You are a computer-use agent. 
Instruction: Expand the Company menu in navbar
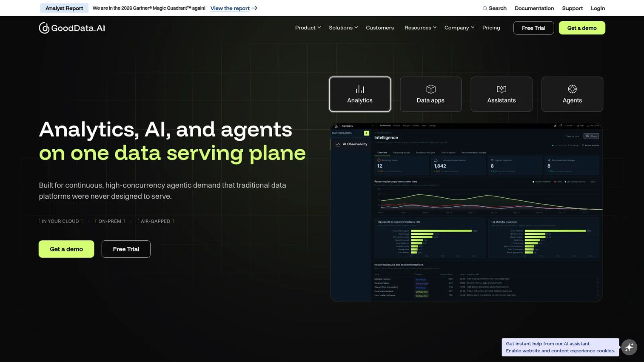pyautogui.click(x=459, y=28)
